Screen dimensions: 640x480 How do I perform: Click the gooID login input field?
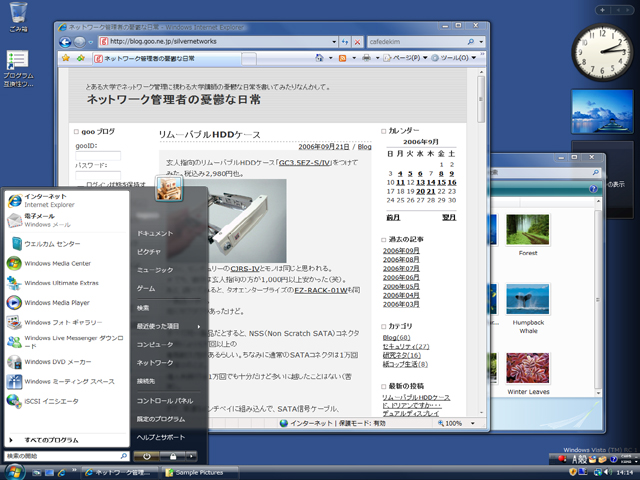(98, 156)
